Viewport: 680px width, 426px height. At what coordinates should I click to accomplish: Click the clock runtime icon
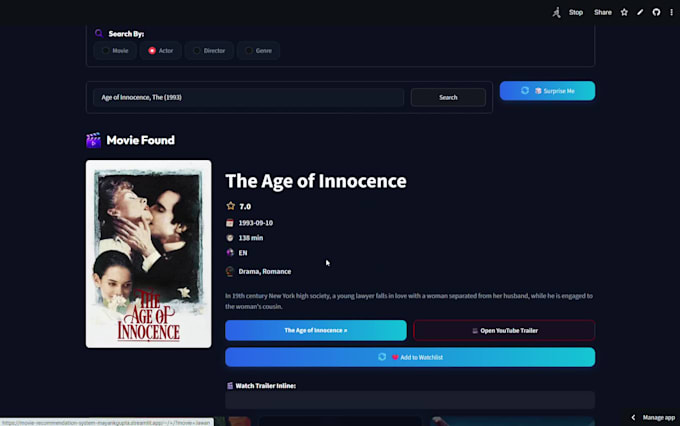[x=230, y=238]
